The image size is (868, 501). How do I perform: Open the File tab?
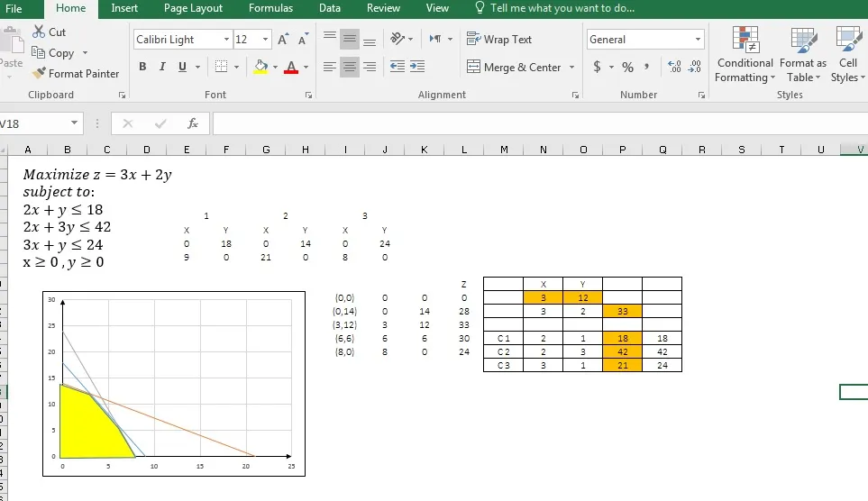tap(14, 8)
